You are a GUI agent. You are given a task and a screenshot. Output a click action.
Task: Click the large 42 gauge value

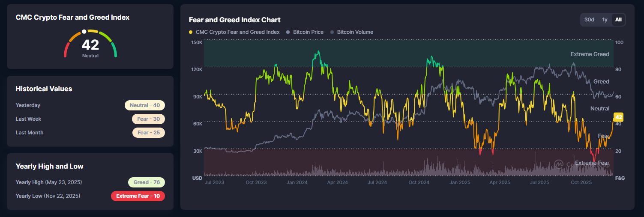pos(90,45)
